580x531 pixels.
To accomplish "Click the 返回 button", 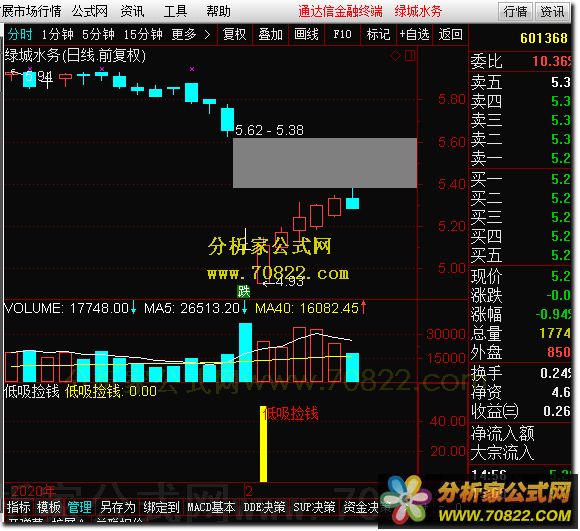I will pos(450,34).
